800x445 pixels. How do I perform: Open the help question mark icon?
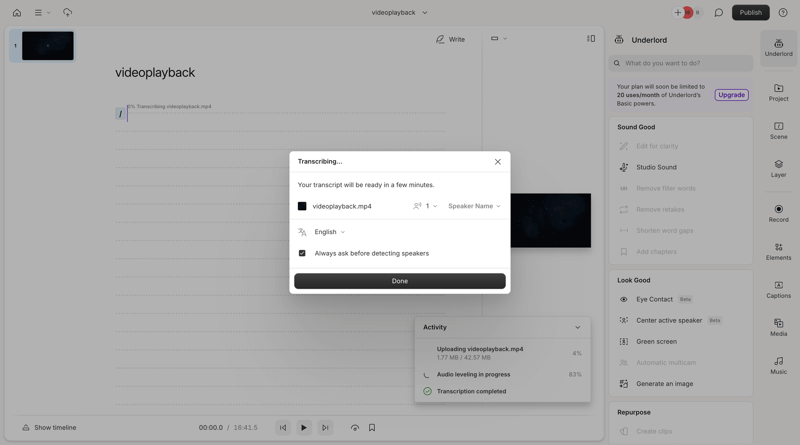point(783,13)
